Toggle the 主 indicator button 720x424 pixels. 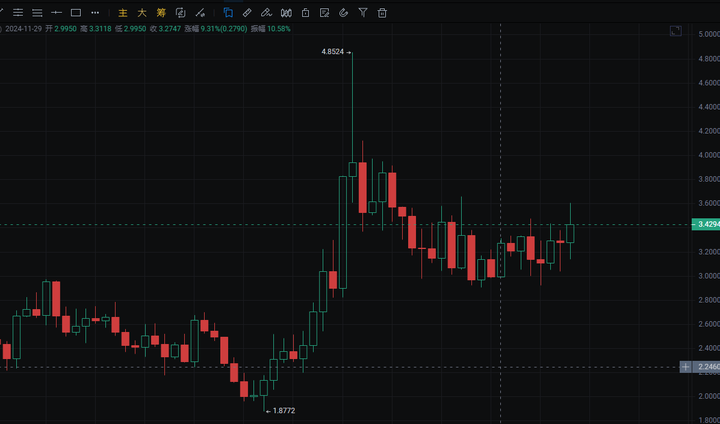pos(123,13)
